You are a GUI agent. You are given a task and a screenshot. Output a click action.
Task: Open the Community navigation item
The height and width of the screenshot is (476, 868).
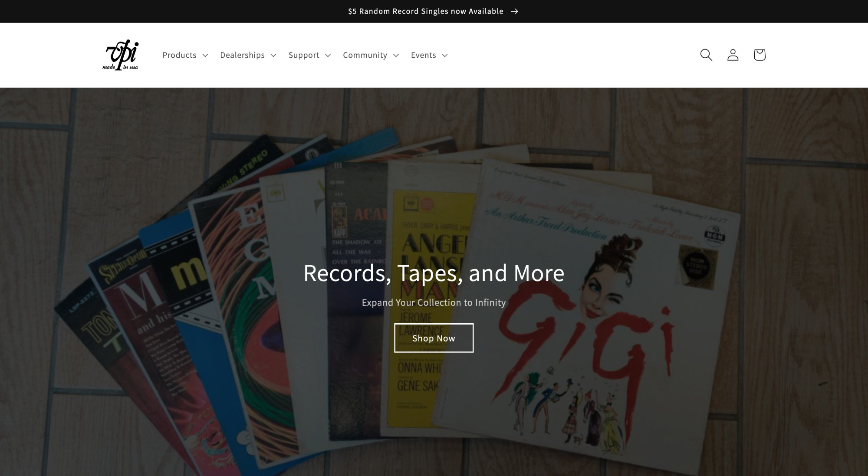371,55
